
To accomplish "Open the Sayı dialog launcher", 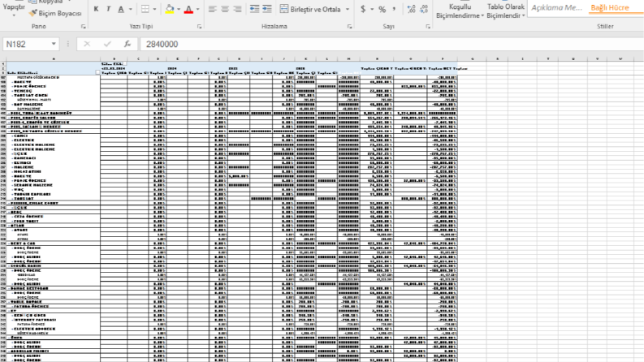I will [428, 27].
